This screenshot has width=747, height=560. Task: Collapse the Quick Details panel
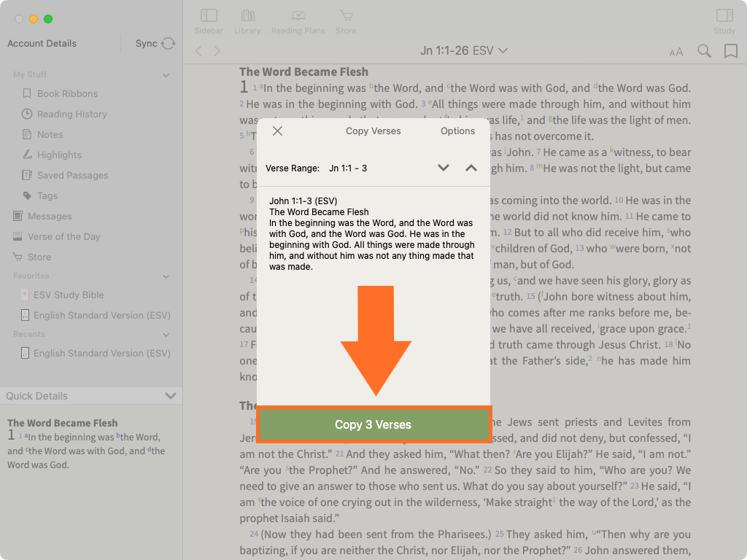[171, 396]
